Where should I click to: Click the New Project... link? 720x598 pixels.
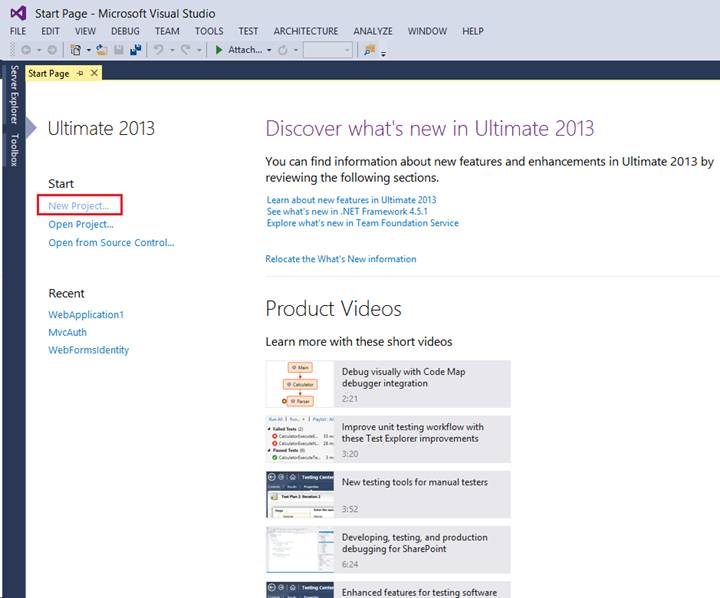pos(79,205)
